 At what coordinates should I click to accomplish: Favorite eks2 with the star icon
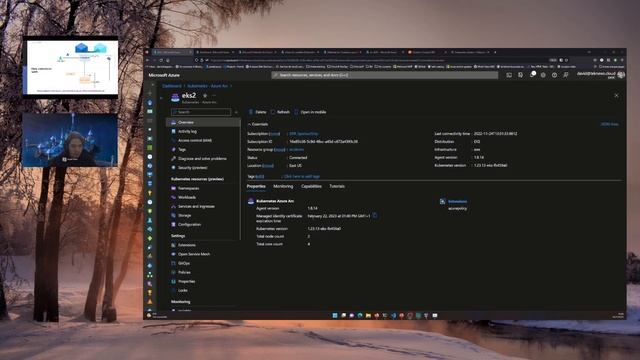205,96
